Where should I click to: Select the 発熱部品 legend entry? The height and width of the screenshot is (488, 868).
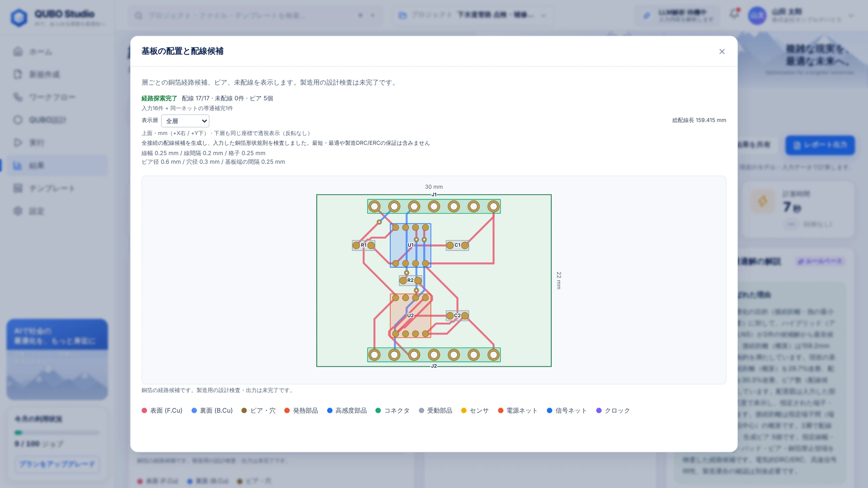[x=301, y=410]
